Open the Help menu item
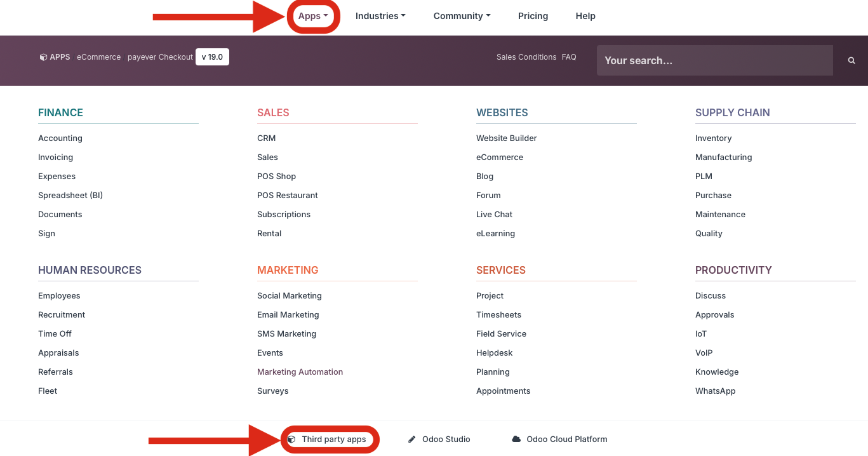The width and height of the screenshot is (868, 456). pos(585,16)
